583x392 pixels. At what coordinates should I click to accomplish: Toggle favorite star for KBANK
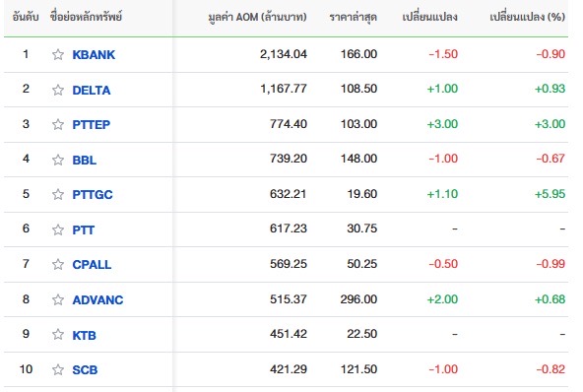[x=58, y=55]
